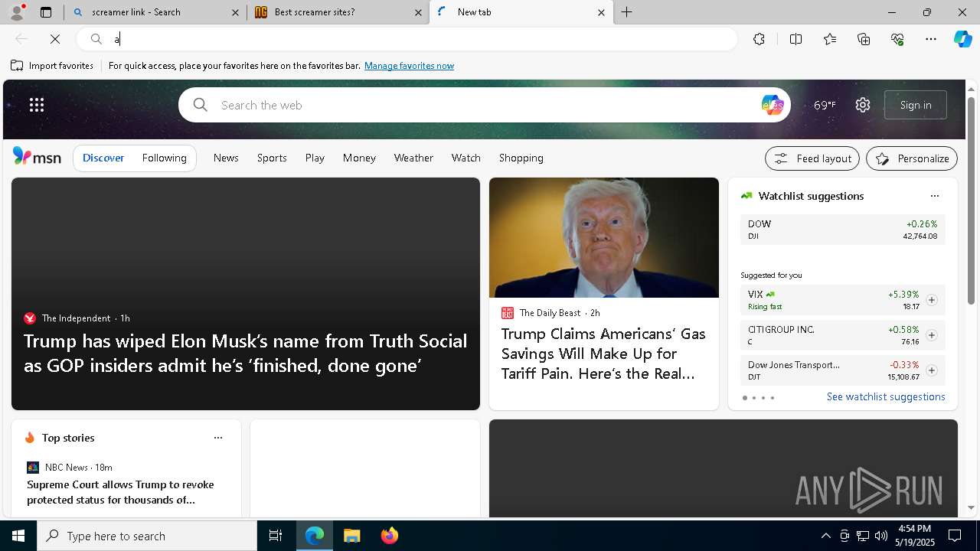Open the Feed layout options
The height and width of the screenshot is (551, 980).
812,158
